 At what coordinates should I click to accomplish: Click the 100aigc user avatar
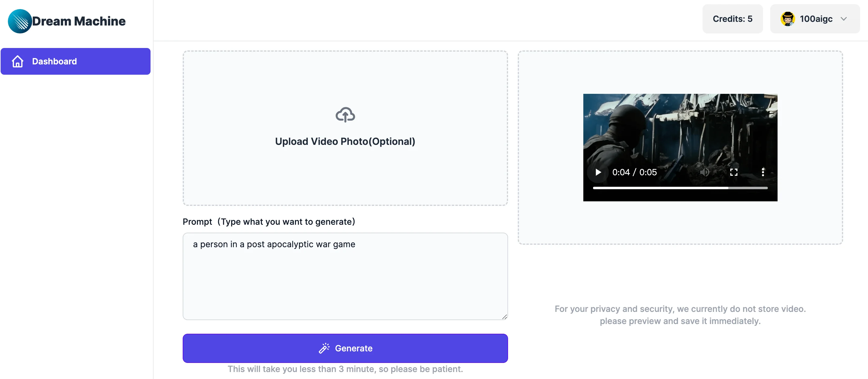(x=788, y=19)
